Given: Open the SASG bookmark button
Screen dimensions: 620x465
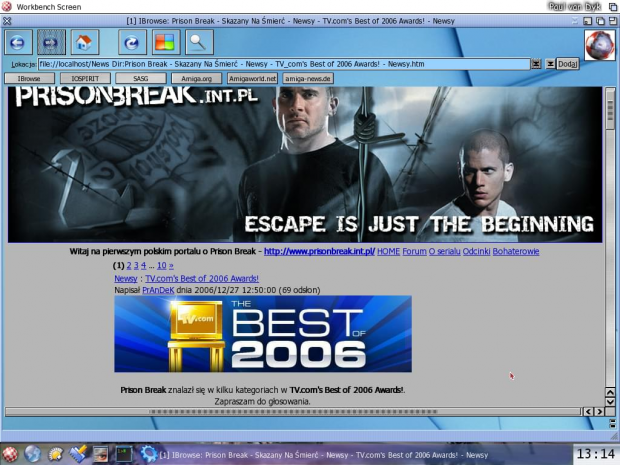Looking at the screenshot, I should coord(141,79).
